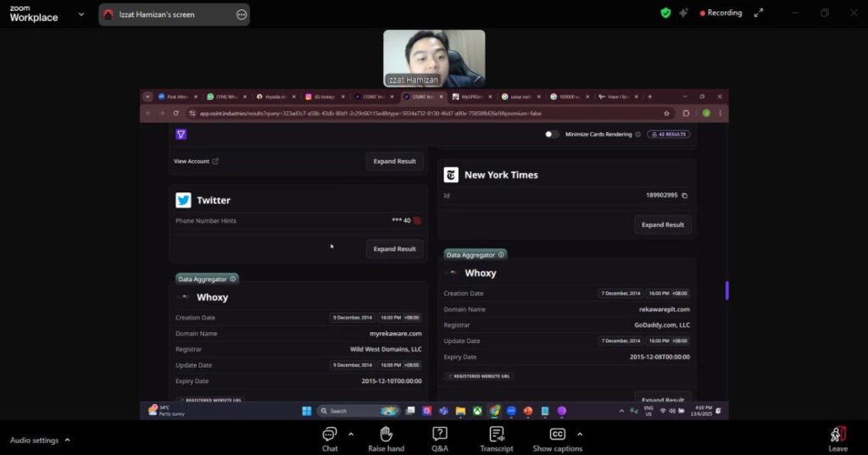The width and height of the screenshot is (868, 455).
Task: Switch to WhatsApp (194) browser tab
Action: pyautogui.click(x=225, y=97)
